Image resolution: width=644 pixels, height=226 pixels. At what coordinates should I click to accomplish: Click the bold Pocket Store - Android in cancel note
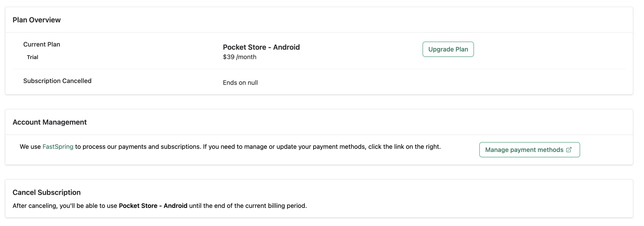pos(153,206)
